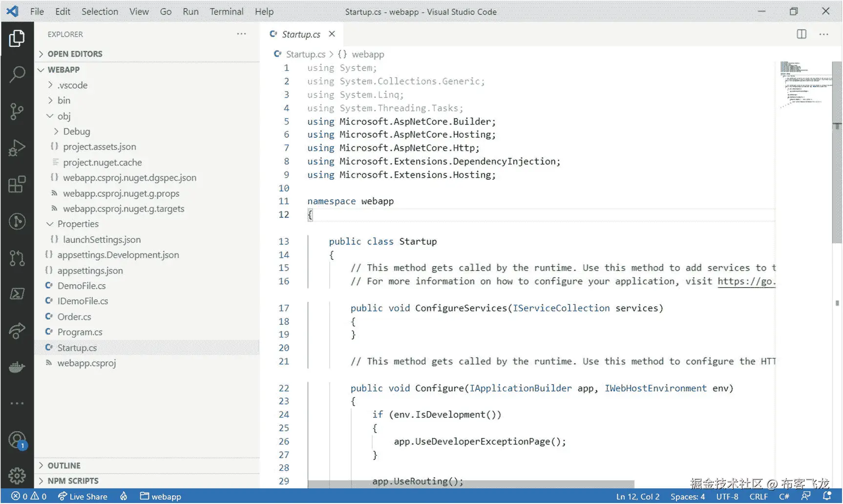Expand the bin folder
The width and height of the screenshot is (843, 504).
(x=147, y=100)
